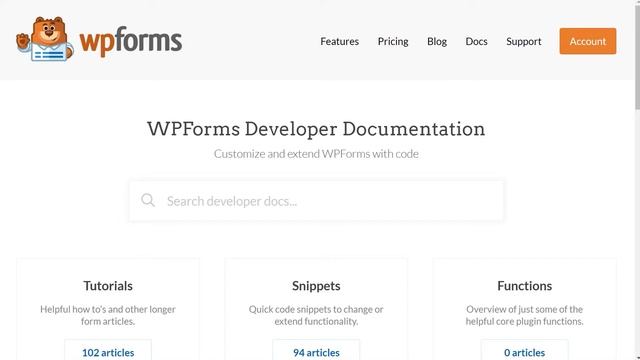The height and width of the screenshot is (360, 640).
Task: Click the 'Customize and extend WPForms with code' subtitle
Action: tap(316, 154)
